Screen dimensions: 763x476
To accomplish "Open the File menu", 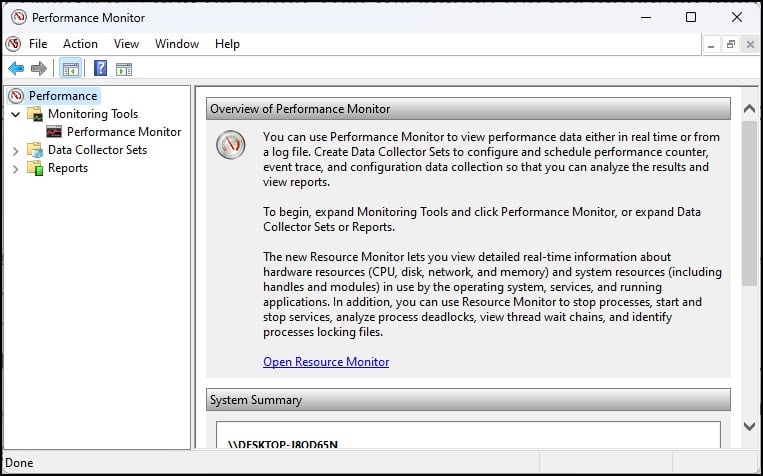I will [x=38, y=44].
